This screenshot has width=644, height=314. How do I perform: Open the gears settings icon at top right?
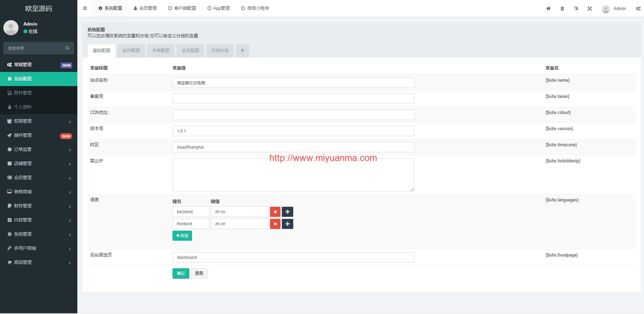click(638, 8)
